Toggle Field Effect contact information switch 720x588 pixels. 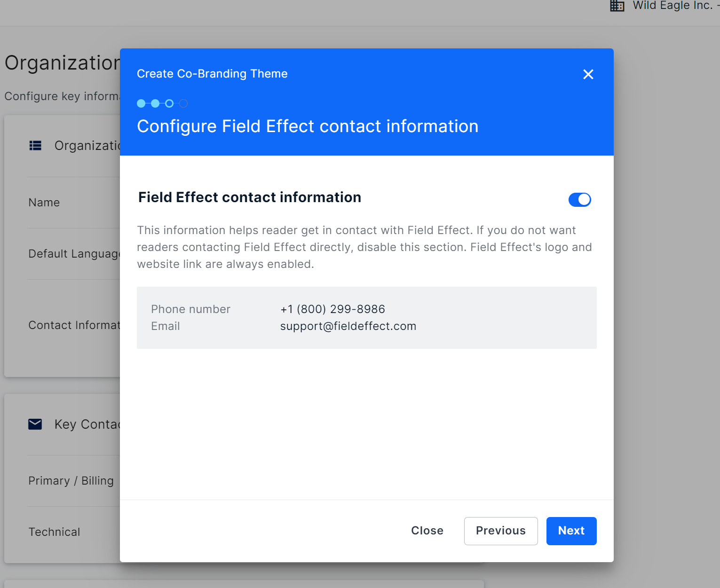point(579,200)
